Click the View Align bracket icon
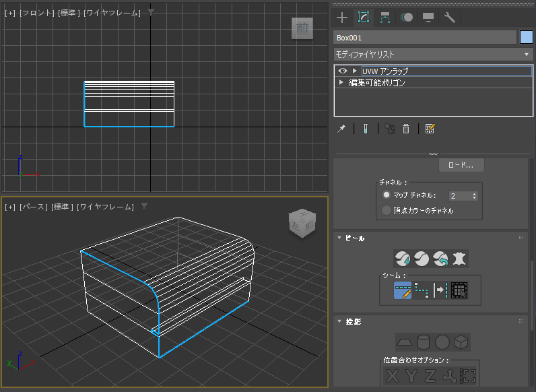 coord(468,376)
